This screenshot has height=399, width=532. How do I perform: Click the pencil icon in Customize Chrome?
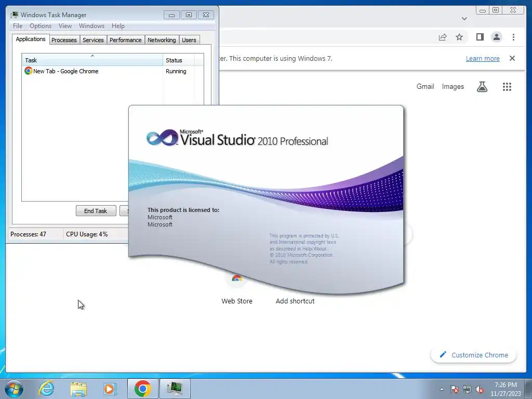443,354
